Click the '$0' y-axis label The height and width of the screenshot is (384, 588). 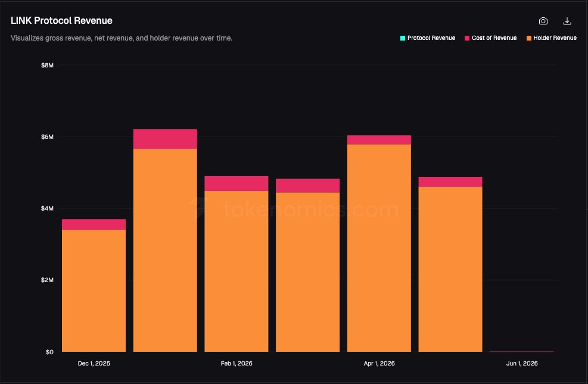click(49, 352)
